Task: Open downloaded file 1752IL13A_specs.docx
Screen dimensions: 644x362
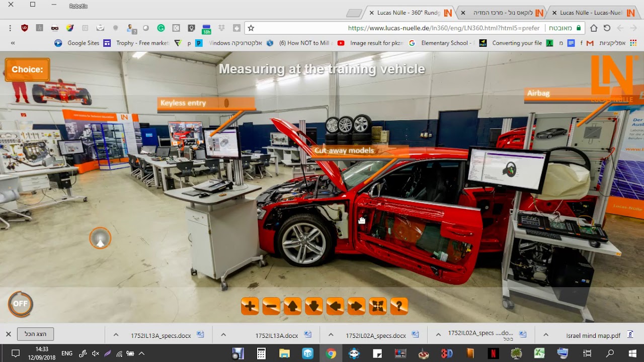Action: (x=167, y=335)
